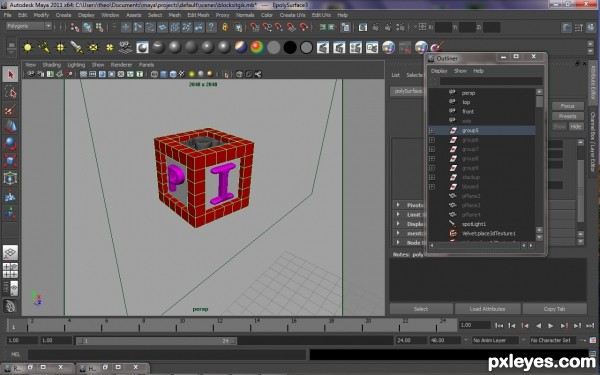Click the camera-on-grid shelf icon
600x375 pixels.
pos(126,47)
